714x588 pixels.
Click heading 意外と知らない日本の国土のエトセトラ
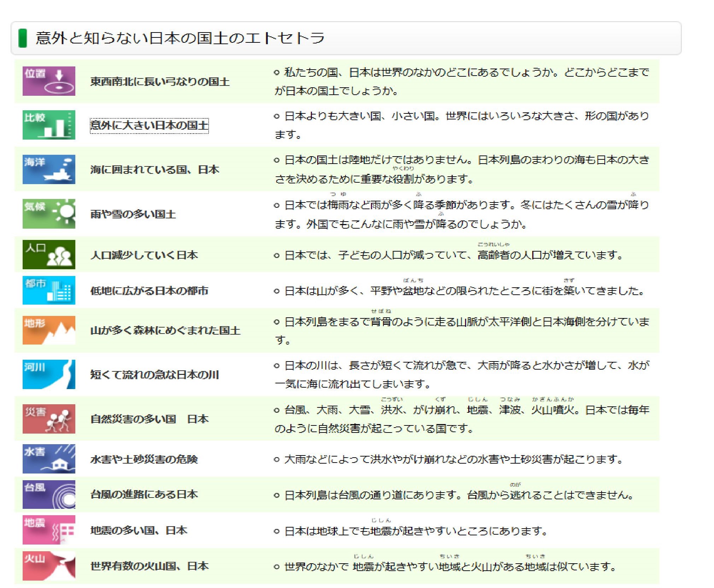180,38
